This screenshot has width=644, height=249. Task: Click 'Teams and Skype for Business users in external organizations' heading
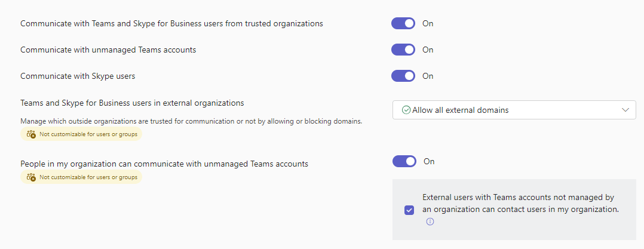pos(132,103)
